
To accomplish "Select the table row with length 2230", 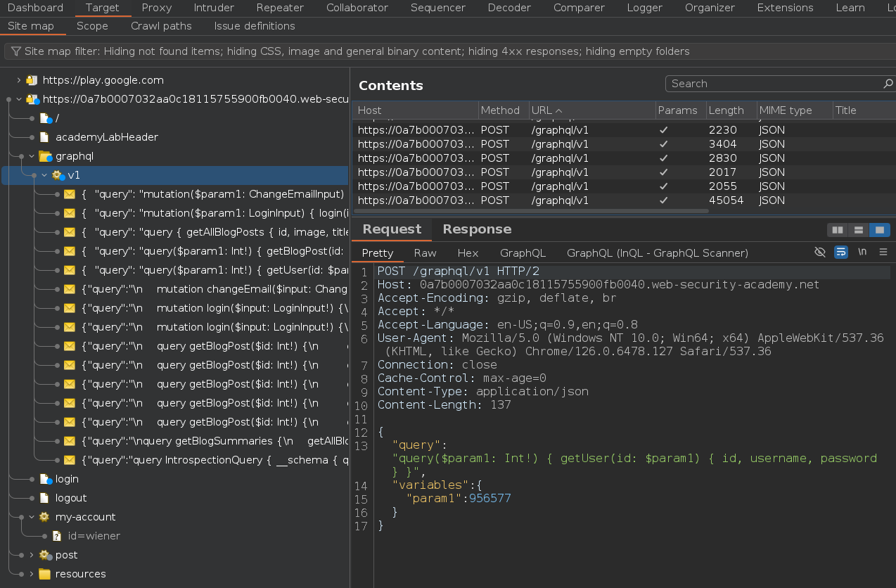I will point(624,130).
